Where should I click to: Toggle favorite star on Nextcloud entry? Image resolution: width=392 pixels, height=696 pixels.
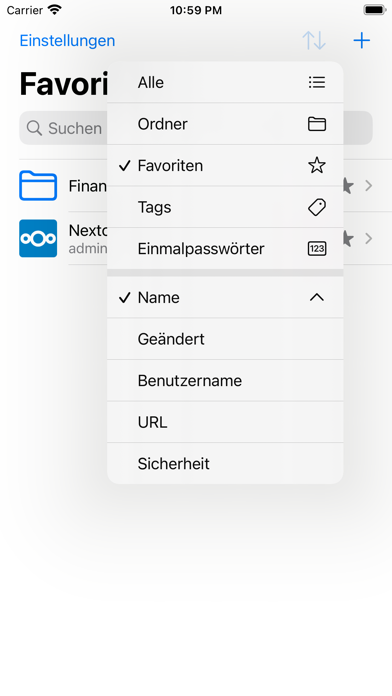348,239
